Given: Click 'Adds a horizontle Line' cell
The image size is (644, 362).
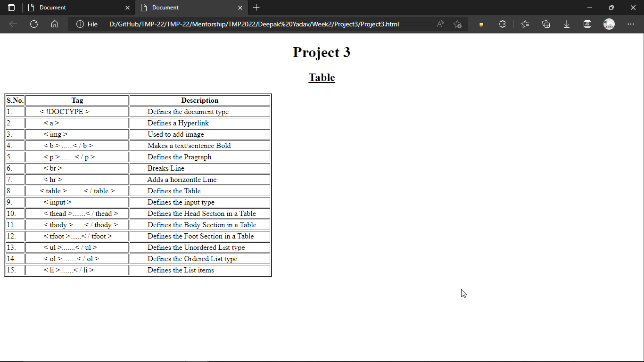Looking at the screenshot, I should (x=200, y=180).
